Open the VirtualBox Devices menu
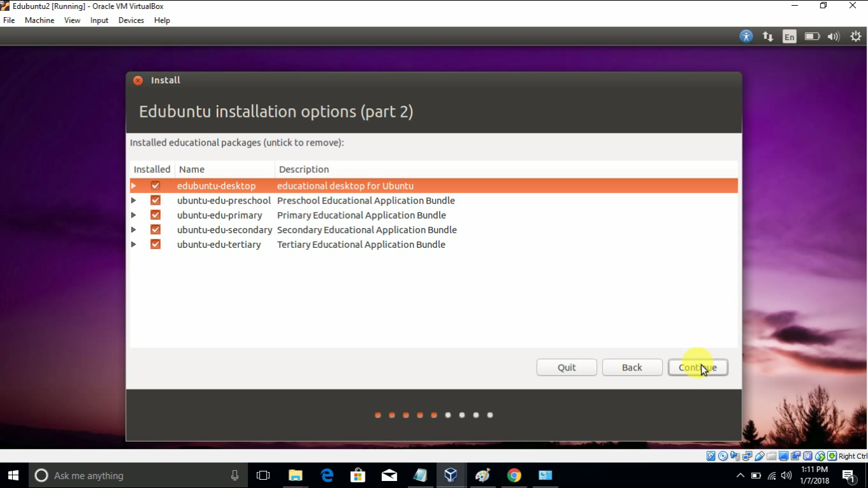This screenshot has width=868, height=488. (131, 20)
